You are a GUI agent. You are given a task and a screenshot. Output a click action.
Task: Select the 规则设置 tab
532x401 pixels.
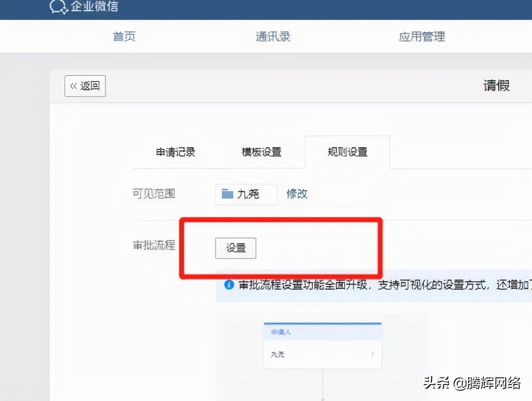(x=347, y=152)
